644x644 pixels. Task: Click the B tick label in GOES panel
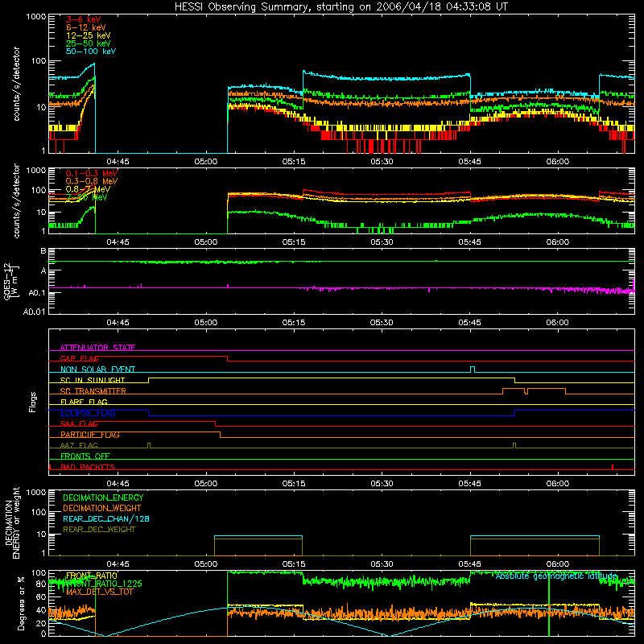(43, 250)
